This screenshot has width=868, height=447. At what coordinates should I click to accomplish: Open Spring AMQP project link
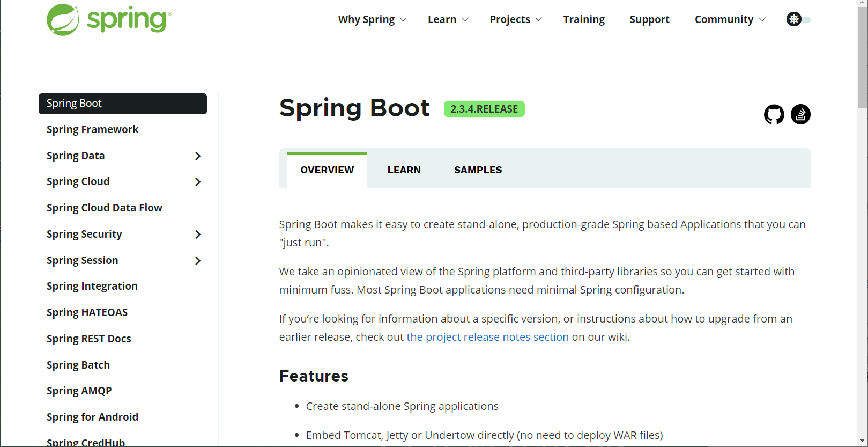[79, 391]
